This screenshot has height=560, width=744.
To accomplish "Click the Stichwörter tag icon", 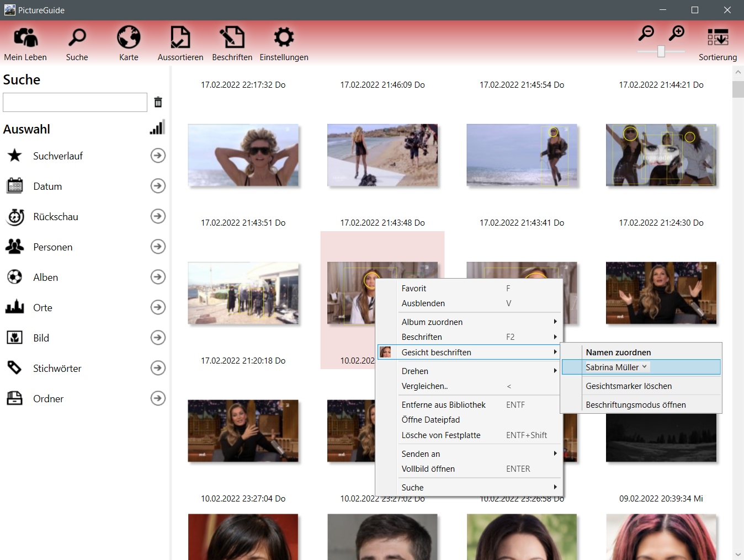I will [x=15, y=367].
